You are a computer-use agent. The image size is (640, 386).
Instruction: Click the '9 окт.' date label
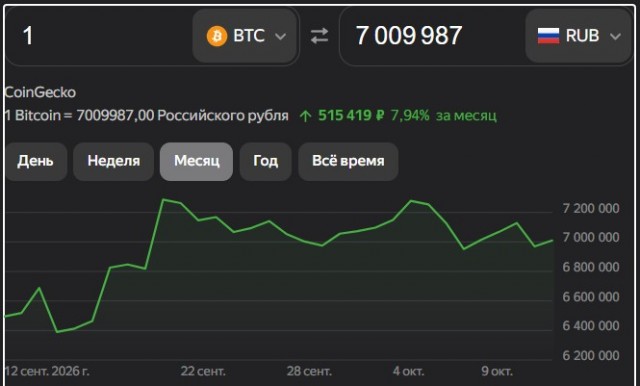[497, 372]
